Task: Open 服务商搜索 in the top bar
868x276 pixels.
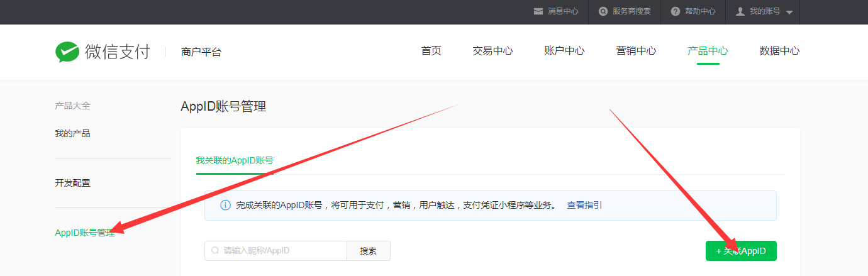Action: [x=632, y=11]
